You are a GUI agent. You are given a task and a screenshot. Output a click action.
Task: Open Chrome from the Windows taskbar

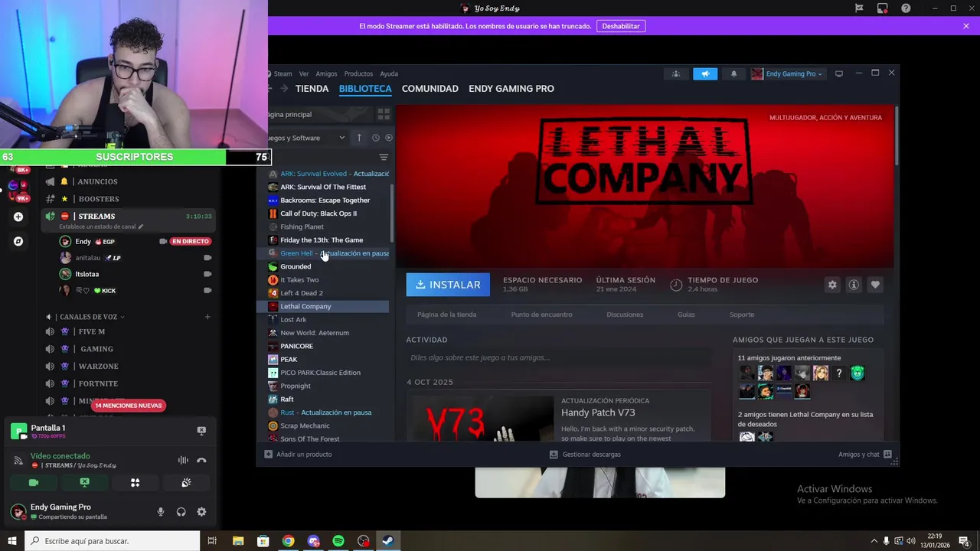click(288, 541)
